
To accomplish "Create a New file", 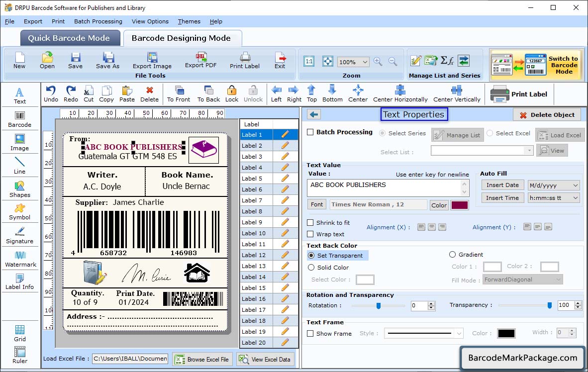I will point(19,61).
